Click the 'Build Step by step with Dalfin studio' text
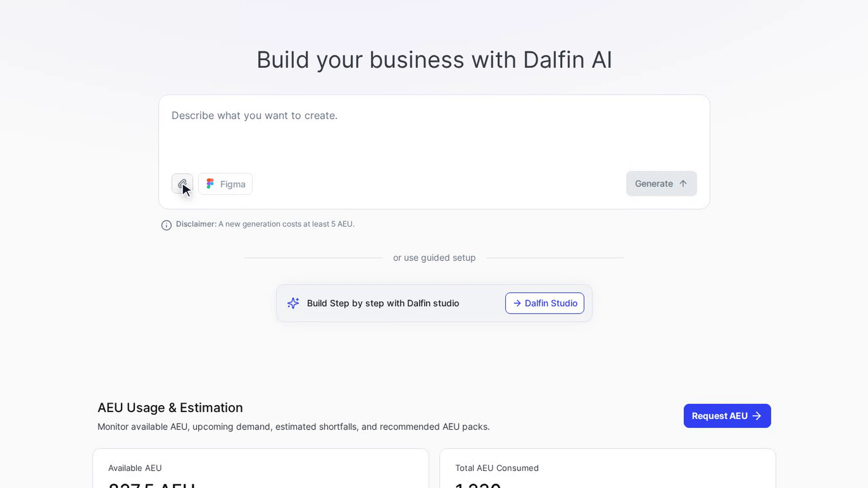The width and height of the screenshot is (868, 488). click(383, 303)
